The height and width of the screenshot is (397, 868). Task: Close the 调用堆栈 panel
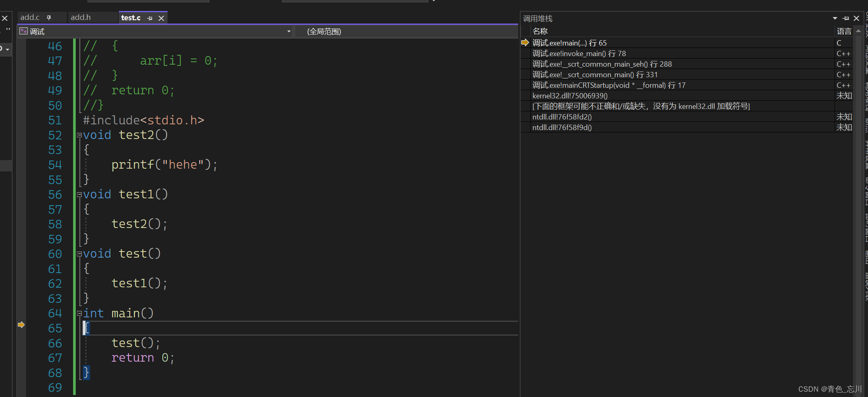857,18
